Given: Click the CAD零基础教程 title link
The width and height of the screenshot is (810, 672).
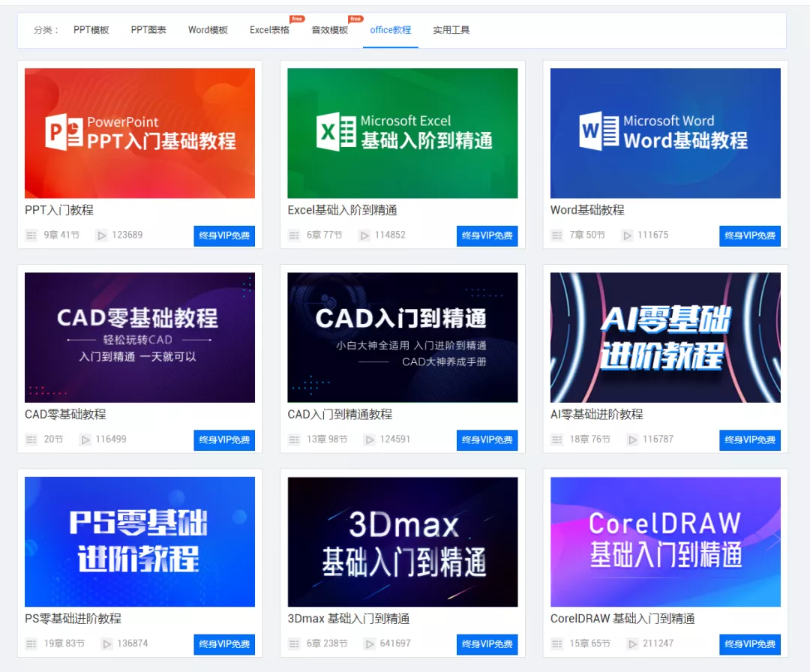Looking at the screenshot, I should click(65, 414).
